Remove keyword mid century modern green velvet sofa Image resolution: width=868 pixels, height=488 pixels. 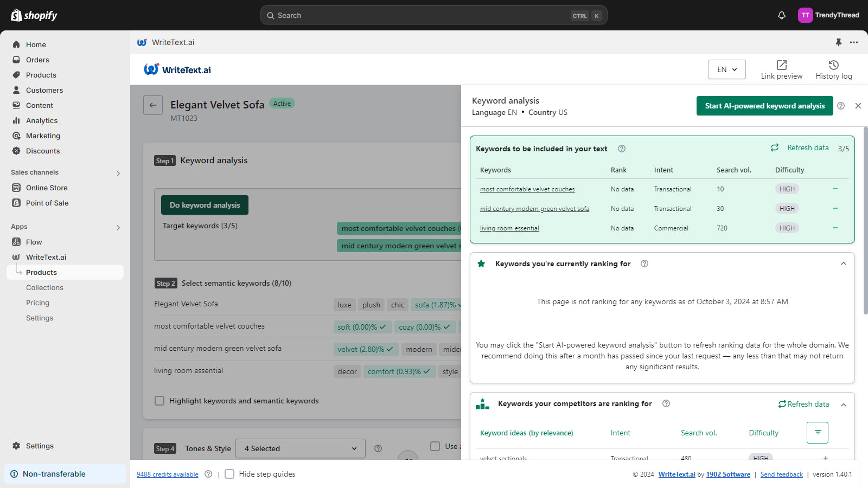pyautogui.click(x=835, y=208)
